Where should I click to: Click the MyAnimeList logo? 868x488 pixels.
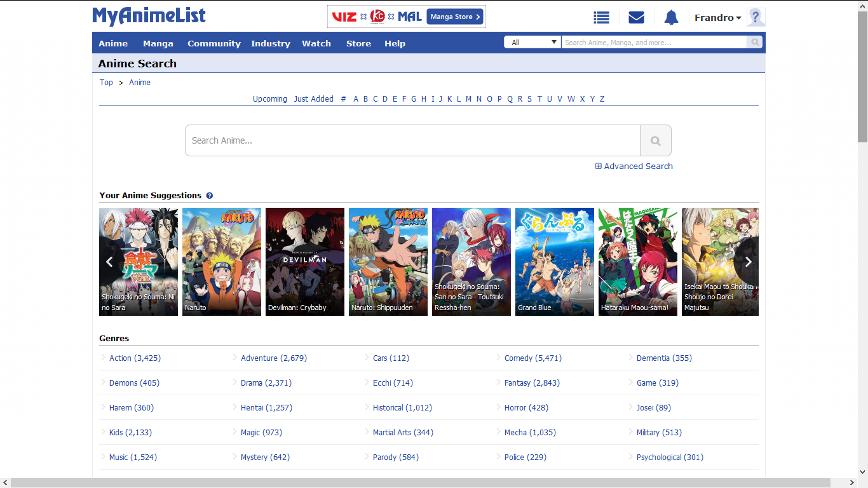(149, 17)
